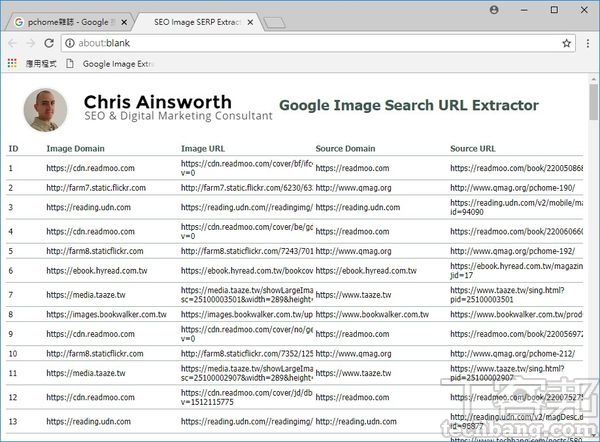This screenshot has width=600, height=442.
Task: Click row 7 source URL pid=25100003501
Action: pyautogui.click(x=507, y=295)
